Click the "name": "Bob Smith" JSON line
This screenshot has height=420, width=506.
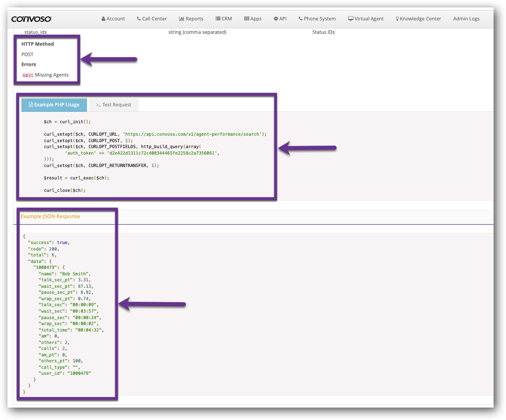(65, 274)
